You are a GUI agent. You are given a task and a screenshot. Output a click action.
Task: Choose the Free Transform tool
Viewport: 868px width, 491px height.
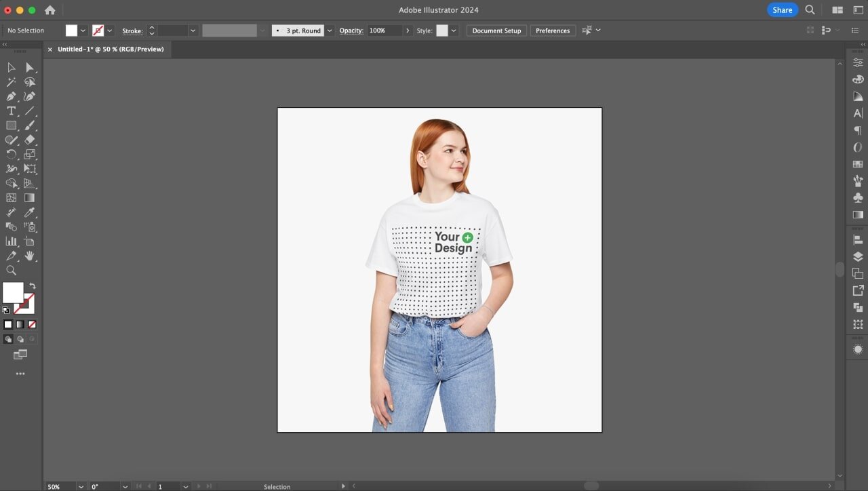[30, 169]
